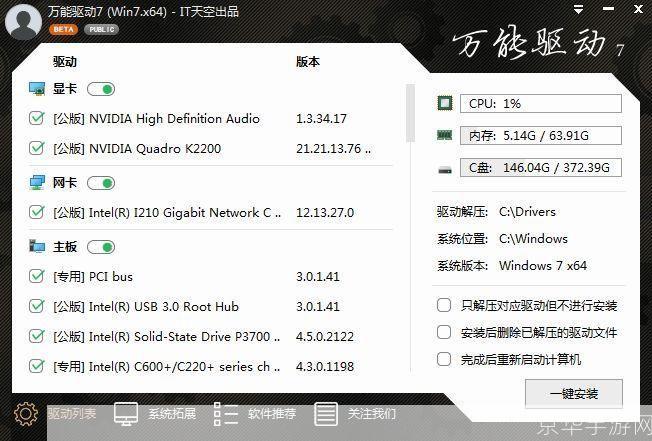Enable 只解压对应驱动但不进行安装 option
The height and width of the screenshot is (441, 652).
(444, 305)
